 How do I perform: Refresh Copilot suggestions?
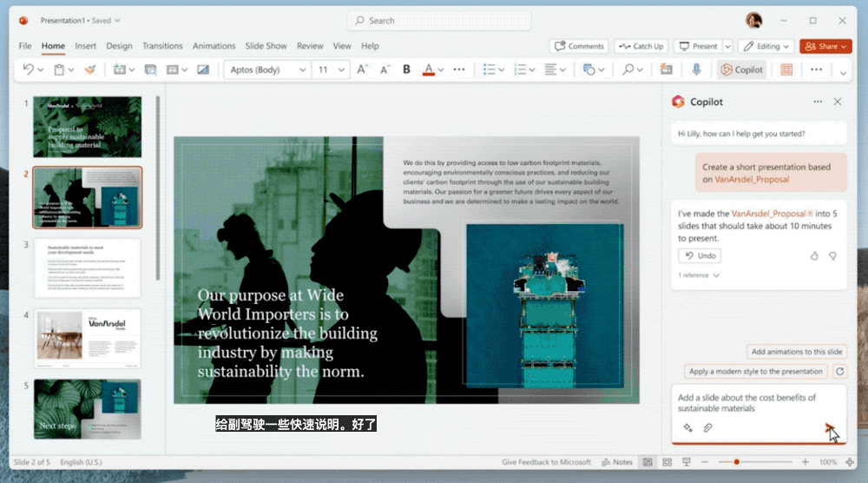coord(839,372)
